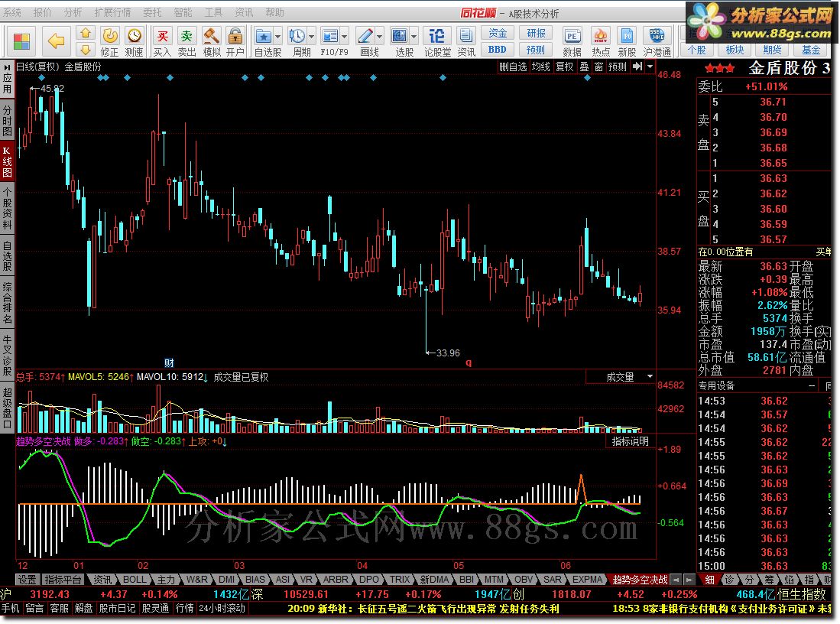The height and width of the screenshot is (624, 840).
Task: Expand the 选股 dropdown arrow
Action: tap(414, 37)
